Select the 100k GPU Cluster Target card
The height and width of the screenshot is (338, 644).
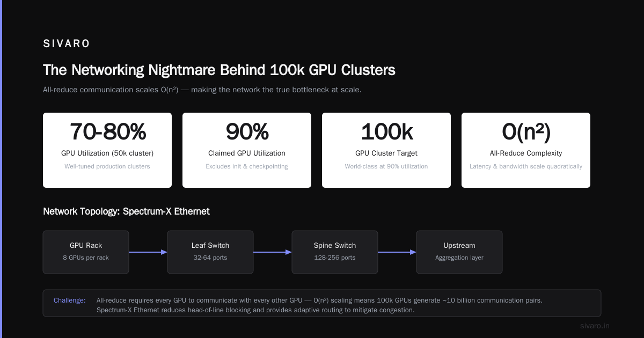click(x=386, y=150)
